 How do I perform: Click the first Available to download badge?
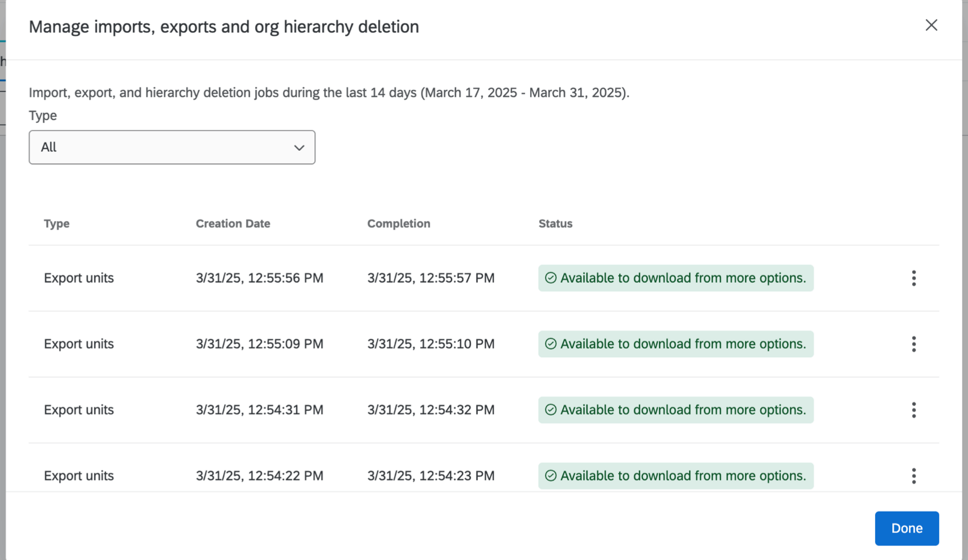point(675,278)
